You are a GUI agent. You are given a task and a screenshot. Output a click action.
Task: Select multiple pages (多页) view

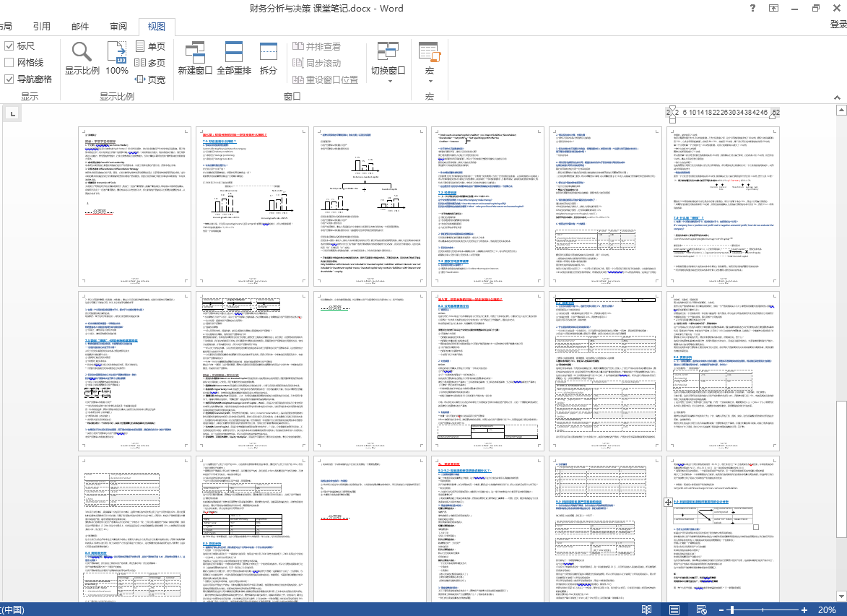tap(150, 63)
